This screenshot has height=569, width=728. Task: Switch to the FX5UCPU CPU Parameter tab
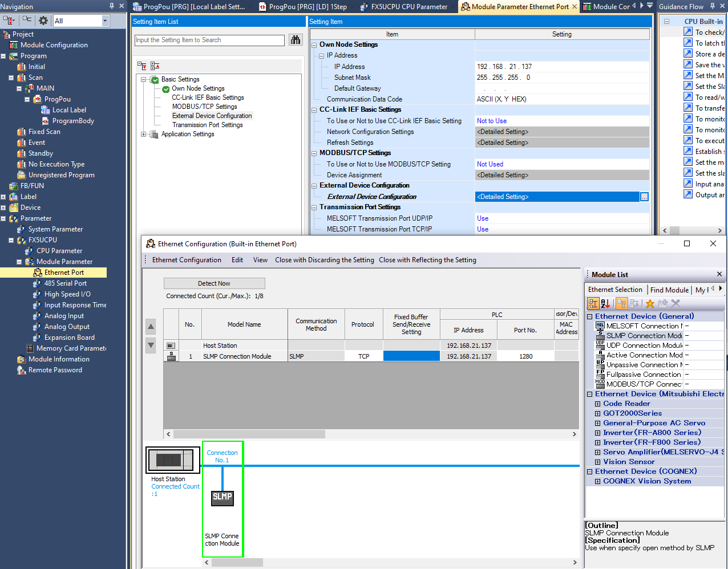pos(405,7)
